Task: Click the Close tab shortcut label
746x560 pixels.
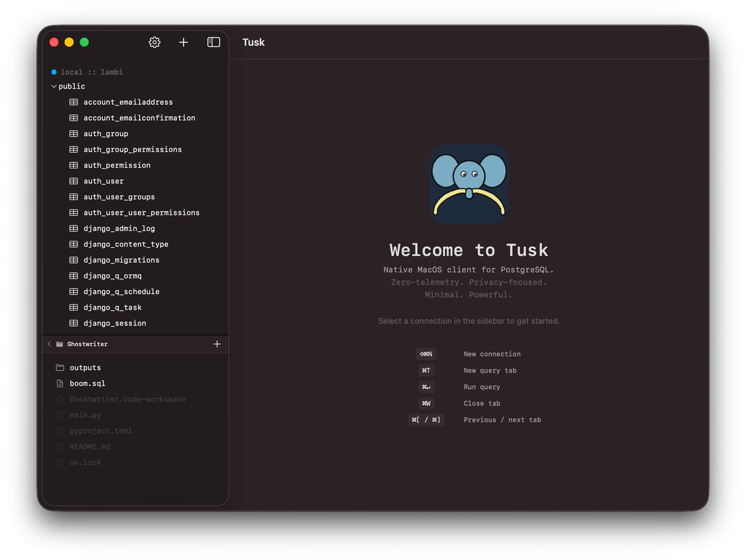Action: point(482,403)
